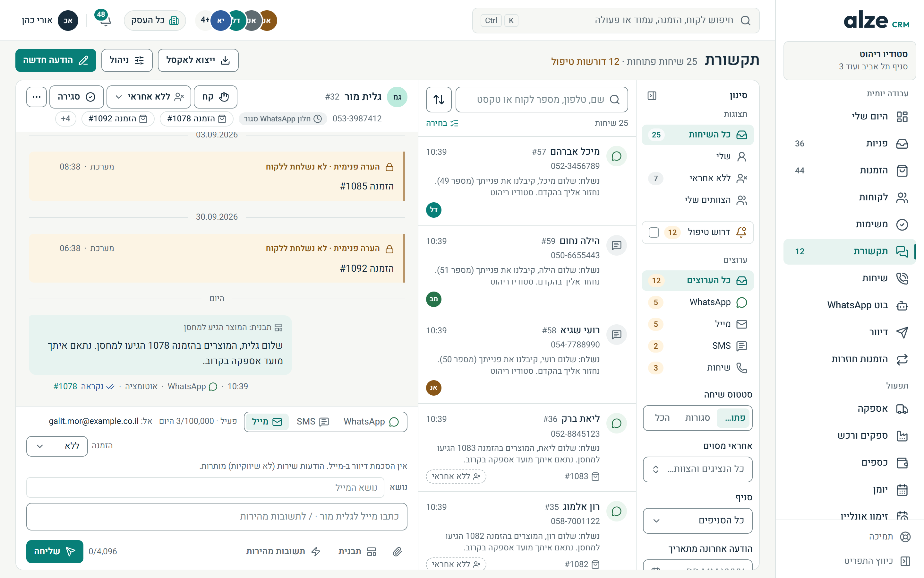Open תמיכה support link
924x578 pixels.
(889, 537)
